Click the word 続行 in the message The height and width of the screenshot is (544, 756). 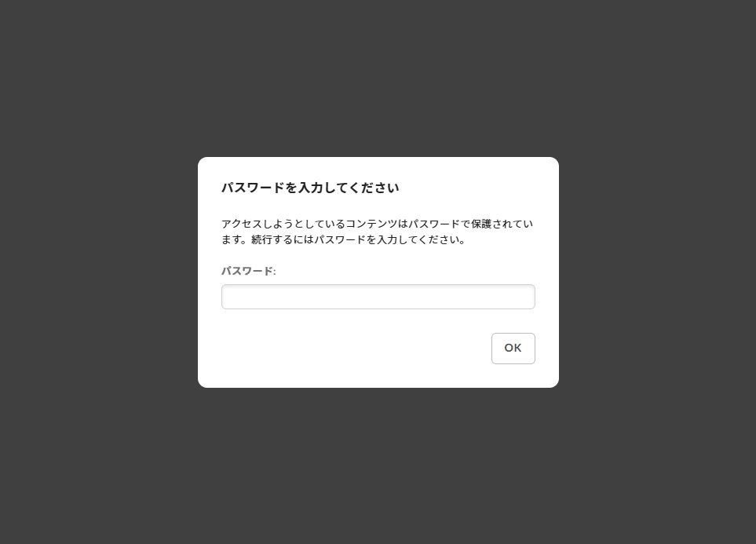[261, 239]
